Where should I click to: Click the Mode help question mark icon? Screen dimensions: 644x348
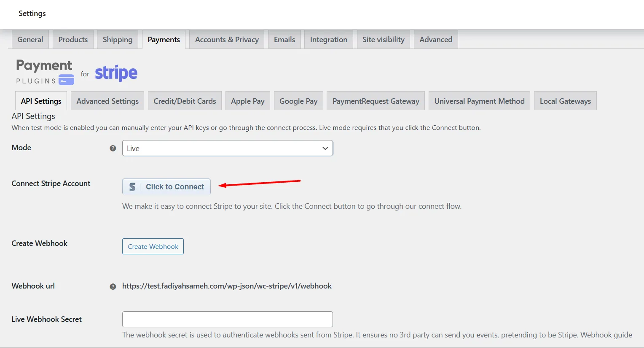click(x=113, y=148)
